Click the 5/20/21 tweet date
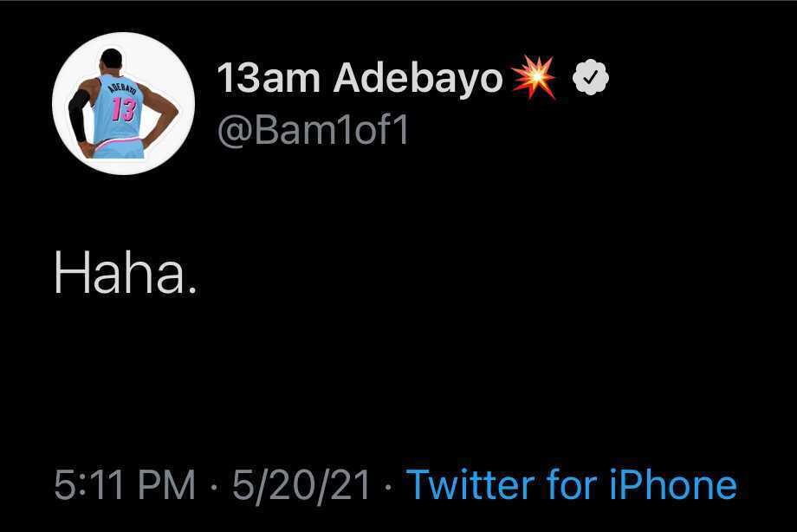 coord(300,485)
